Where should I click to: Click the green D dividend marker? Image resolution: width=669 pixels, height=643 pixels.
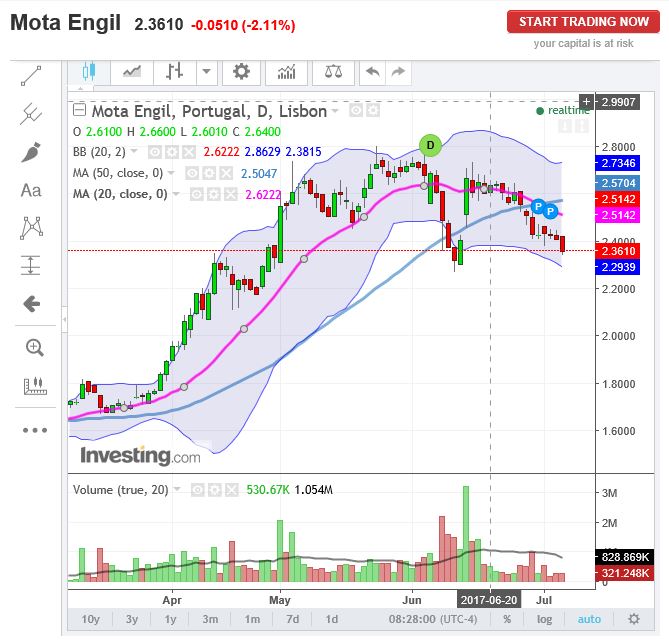(x=430, y=145)
